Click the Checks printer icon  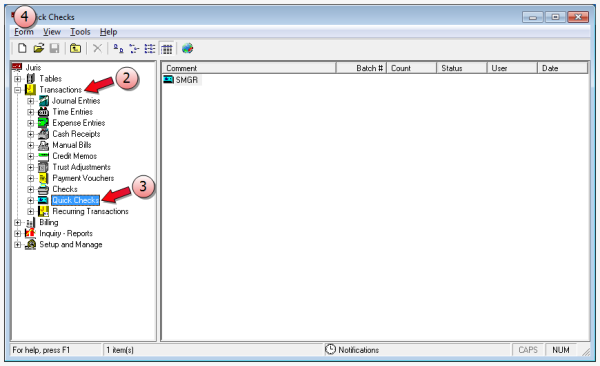[x=44, y=189]
